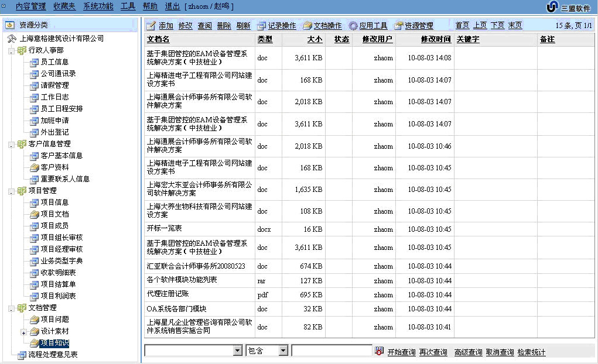Screen dimensions: 598x364
Task: Open the 帮助 menu
Action: point(151,6)
